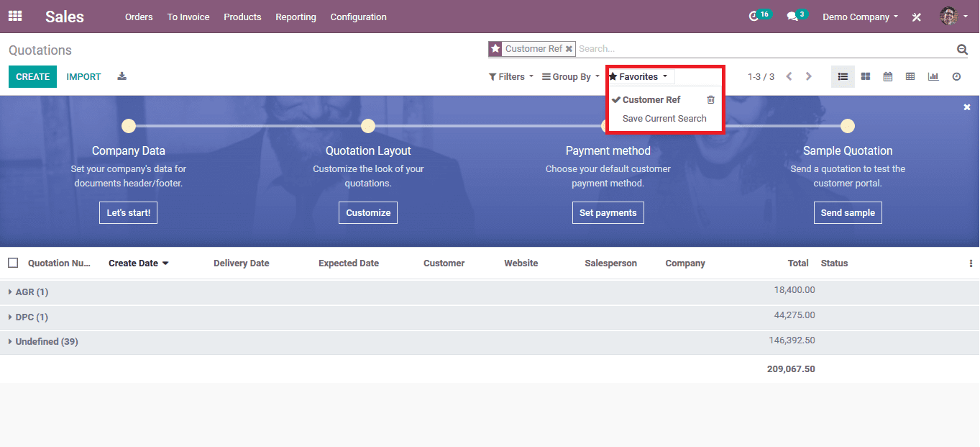
Task: Expand the Undefined (39) group
Action: (43, 342)
